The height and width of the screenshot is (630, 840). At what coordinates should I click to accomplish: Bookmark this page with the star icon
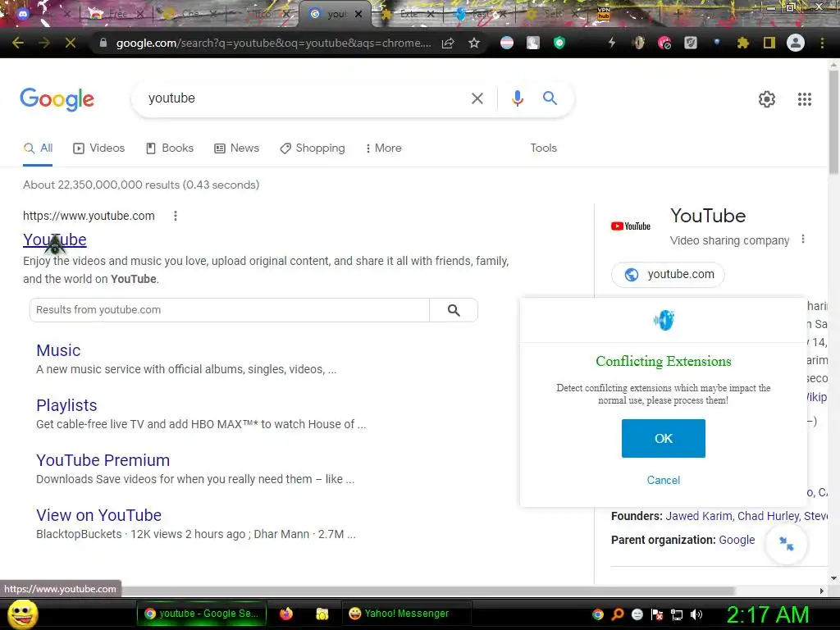[x=474, y=43]
